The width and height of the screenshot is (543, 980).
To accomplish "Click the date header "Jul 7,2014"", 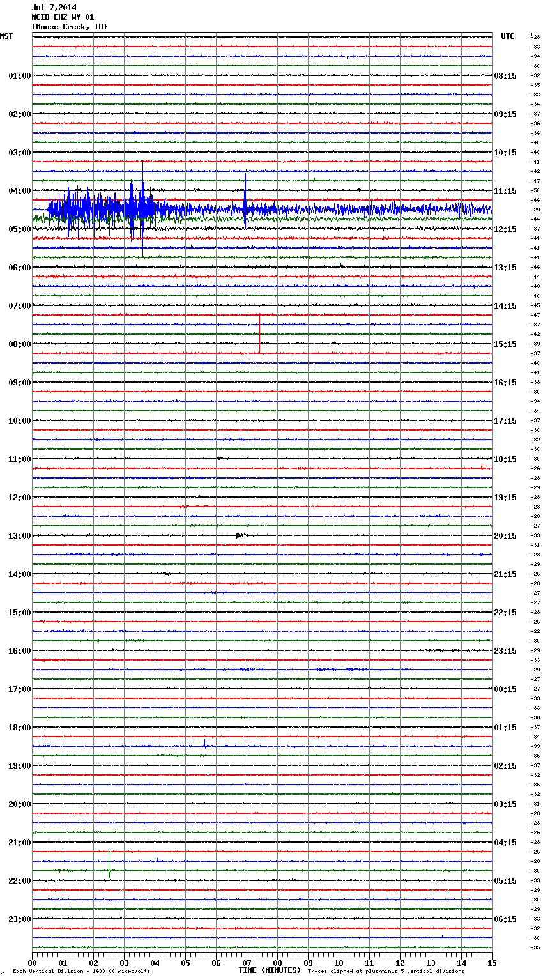I will point(54,8).
